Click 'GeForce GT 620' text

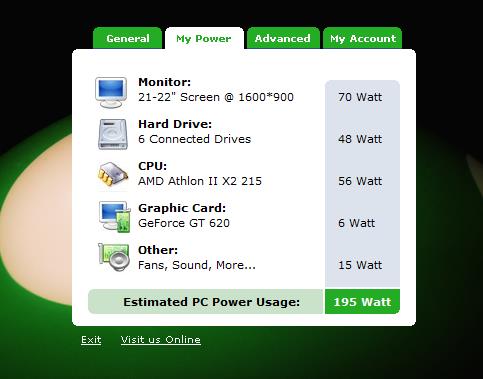[x=184, y=223]
